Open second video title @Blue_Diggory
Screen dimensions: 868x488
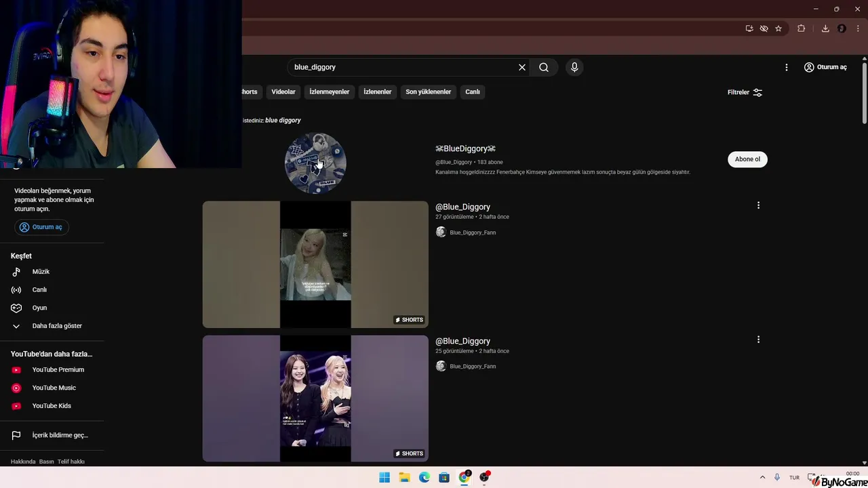(x=462, y=341)
